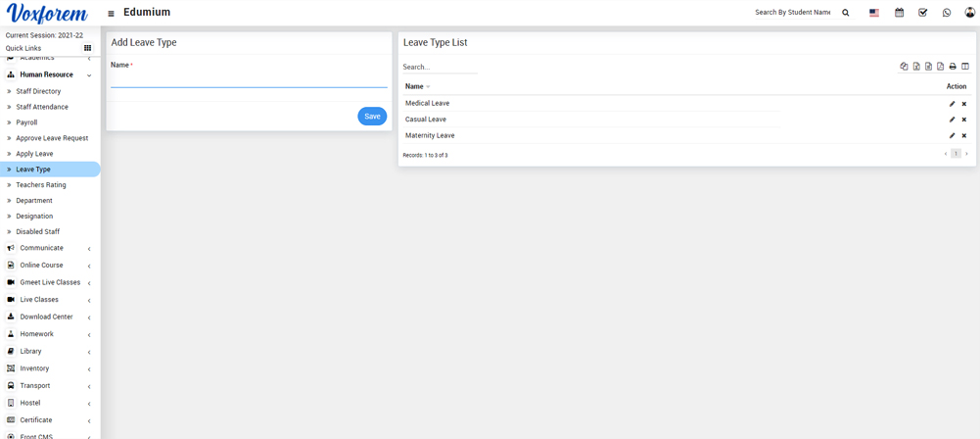Delete the Maternity Leave entry

pos(964,136)
